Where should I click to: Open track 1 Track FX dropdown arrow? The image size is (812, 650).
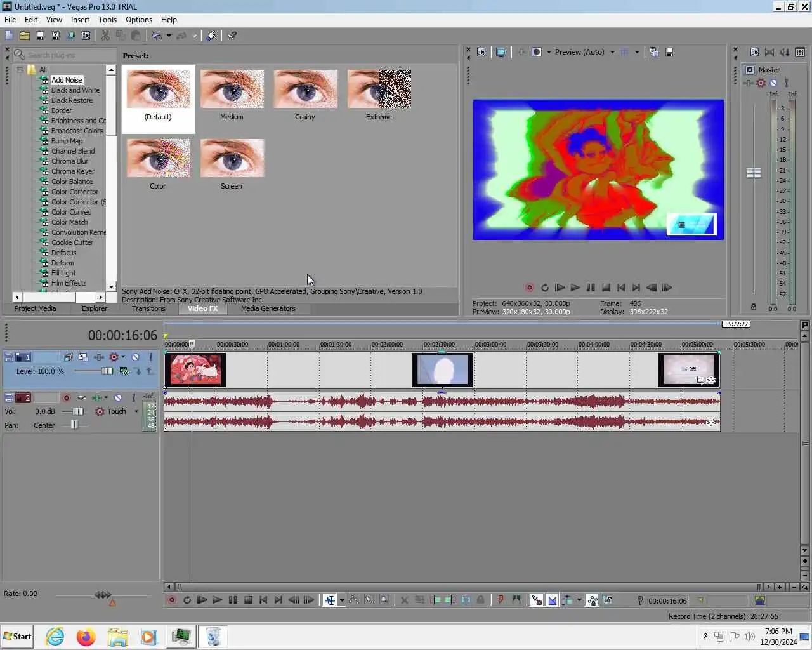pos(122,357)
